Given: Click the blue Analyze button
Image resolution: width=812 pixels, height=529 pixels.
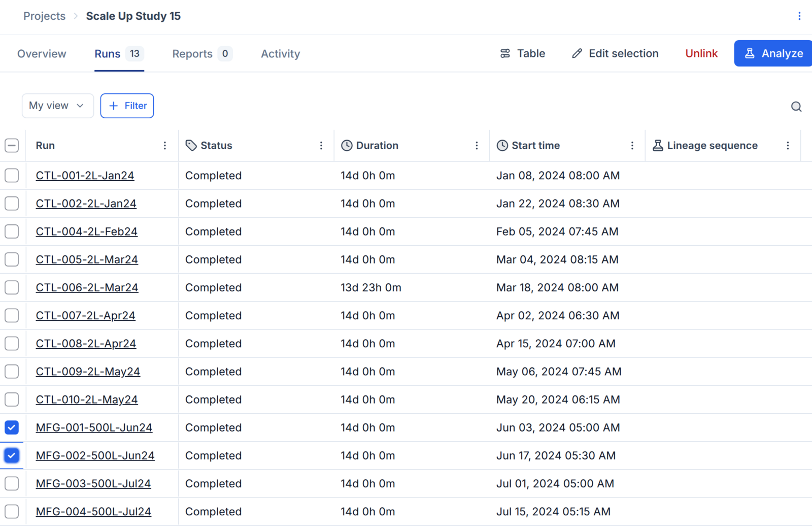Looking at the screenshot, I should (773, 53).
